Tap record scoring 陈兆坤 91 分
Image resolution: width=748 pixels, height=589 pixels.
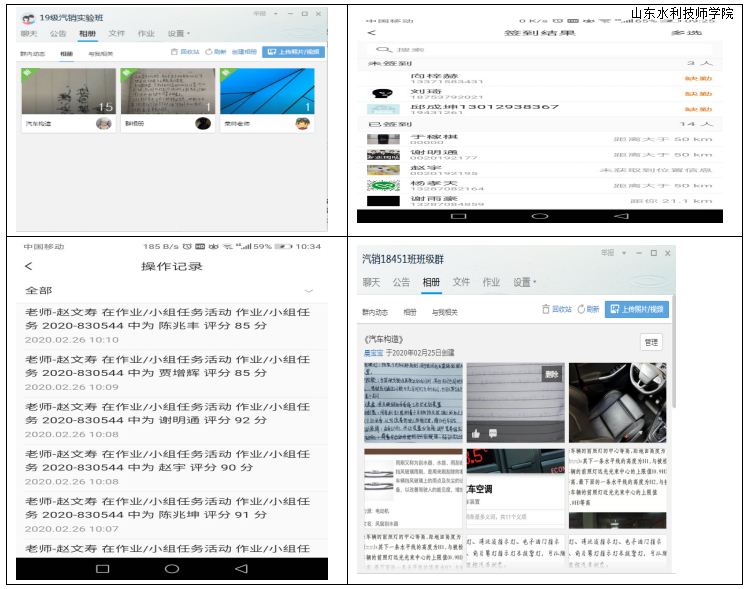point(172,515)
